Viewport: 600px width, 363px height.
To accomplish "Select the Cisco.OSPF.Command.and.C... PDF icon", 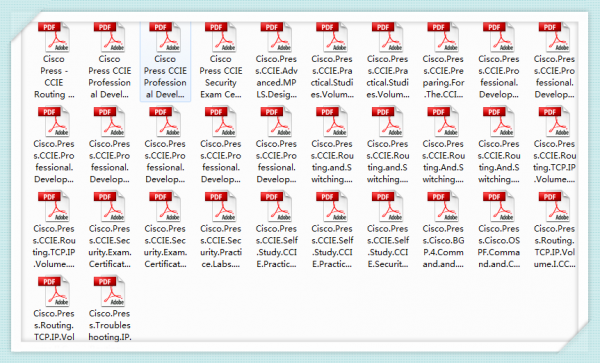I will [x=499, y=207].
